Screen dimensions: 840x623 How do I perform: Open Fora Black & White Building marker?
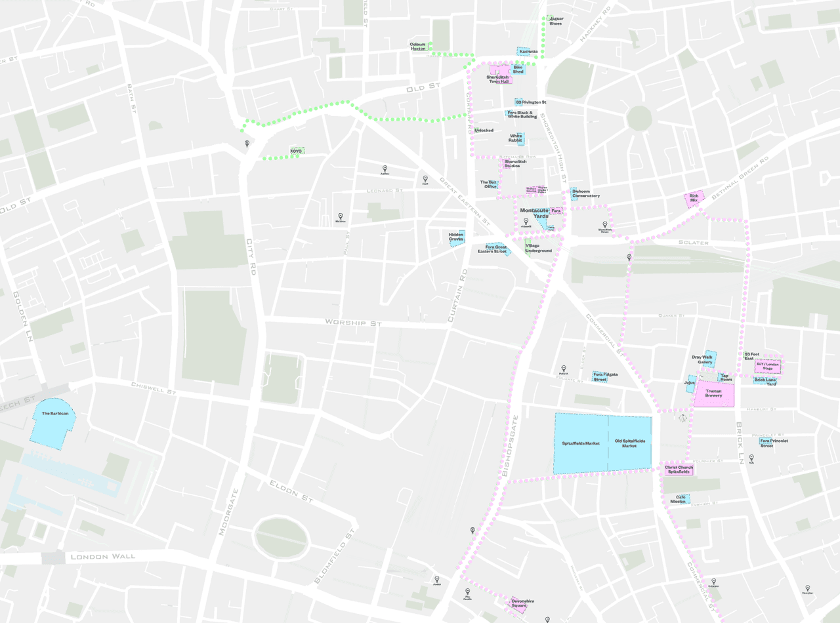522,115
